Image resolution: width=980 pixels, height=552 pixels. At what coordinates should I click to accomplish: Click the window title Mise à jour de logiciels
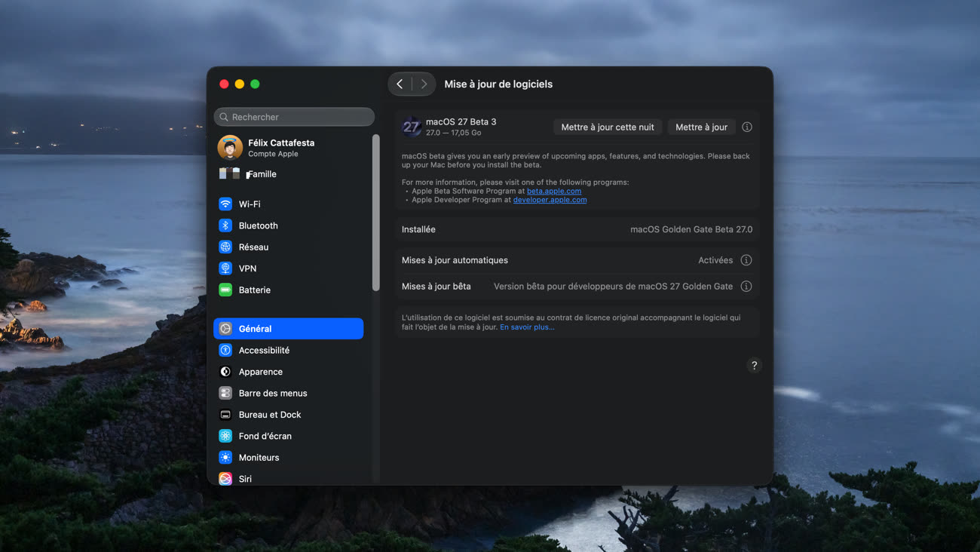[498, 84]
